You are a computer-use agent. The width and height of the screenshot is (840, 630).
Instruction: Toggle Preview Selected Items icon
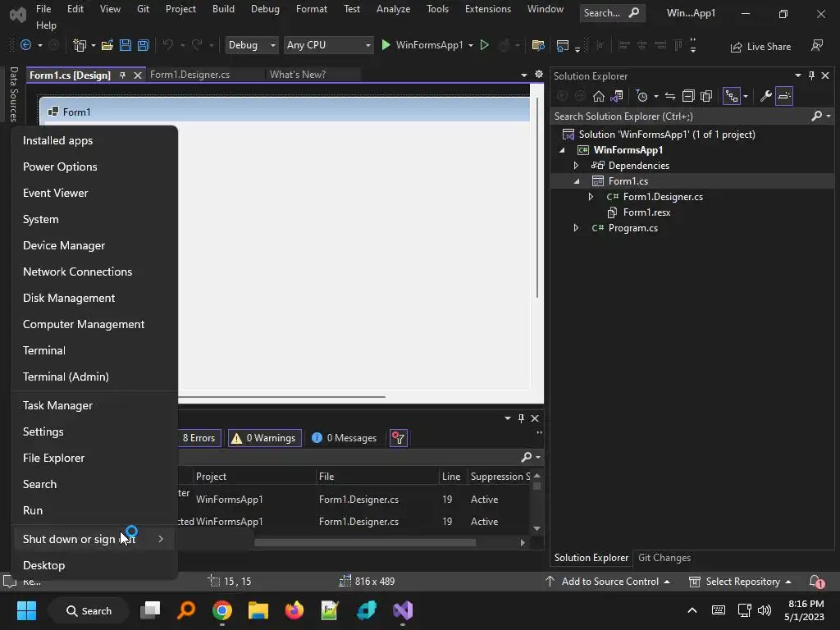[x=783, y=97]
